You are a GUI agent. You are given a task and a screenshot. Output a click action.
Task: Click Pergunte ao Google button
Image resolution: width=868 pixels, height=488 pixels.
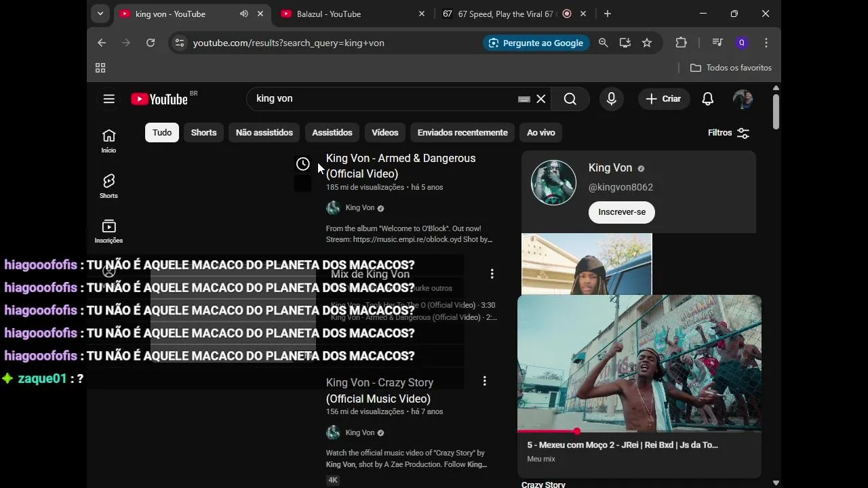[536, 43]
